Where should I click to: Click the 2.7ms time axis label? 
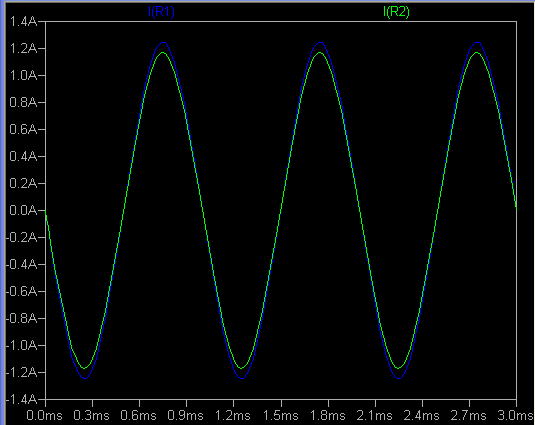[x=469, y=415]
